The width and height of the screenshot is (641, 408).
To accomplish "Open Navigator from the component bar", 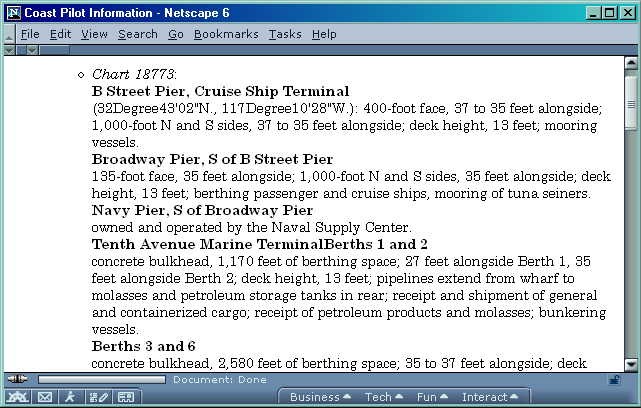I will pyautogui.click(x=17, y=397).
